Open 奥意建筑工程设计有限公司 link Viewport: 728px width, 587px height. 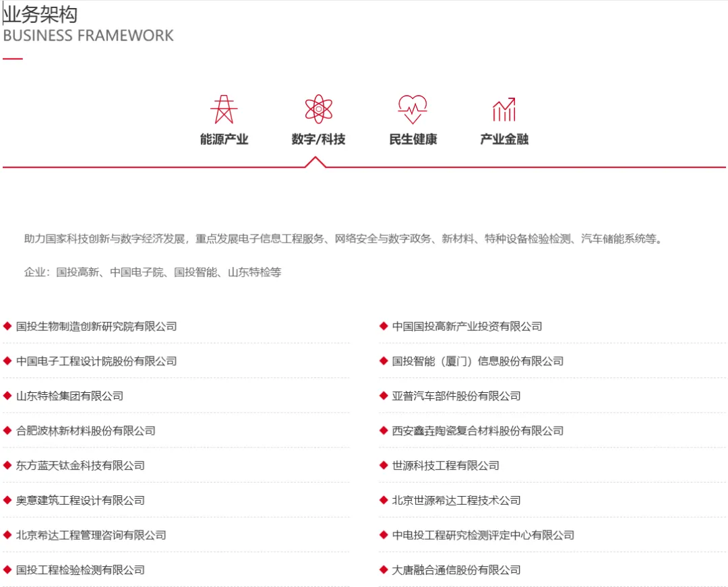pos(80,500)
